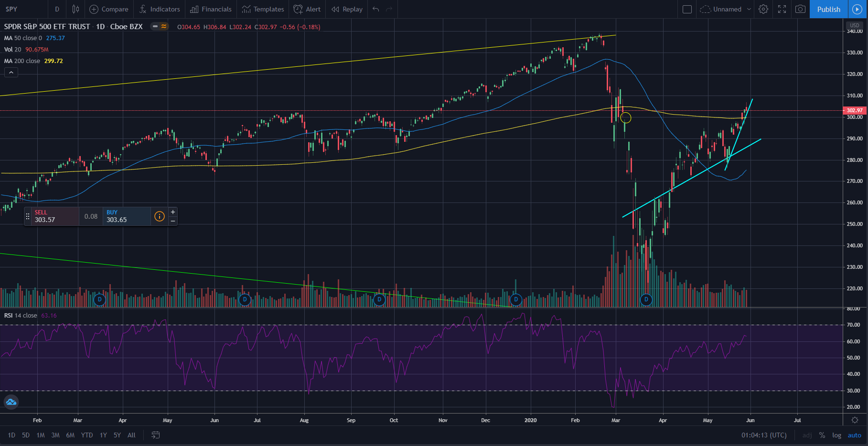Select the 1Y date range
The image size is (868, 446).
(x=103, y=435)
